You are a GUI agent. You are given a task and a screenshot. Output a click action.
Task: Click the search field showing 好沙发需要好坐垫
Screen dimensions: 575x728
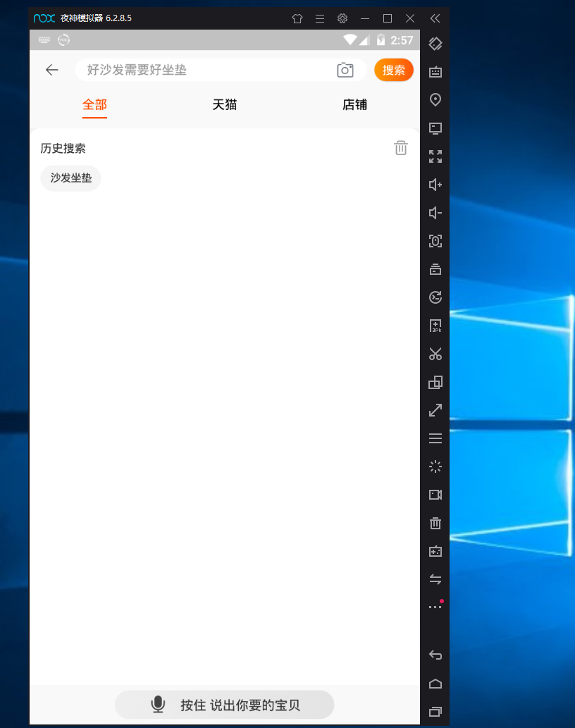221,70
